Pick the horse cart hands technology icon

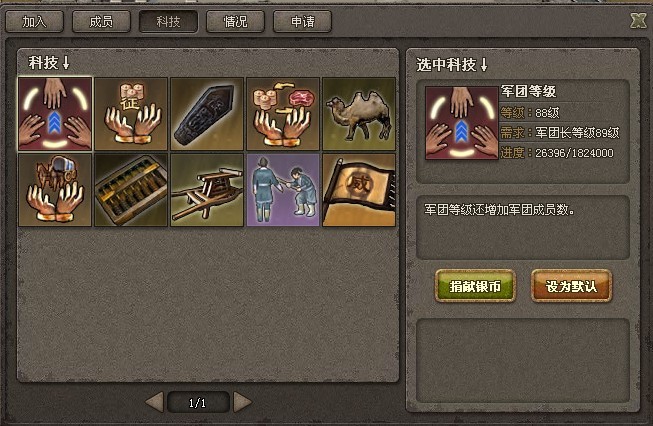[x=55, y=190]
